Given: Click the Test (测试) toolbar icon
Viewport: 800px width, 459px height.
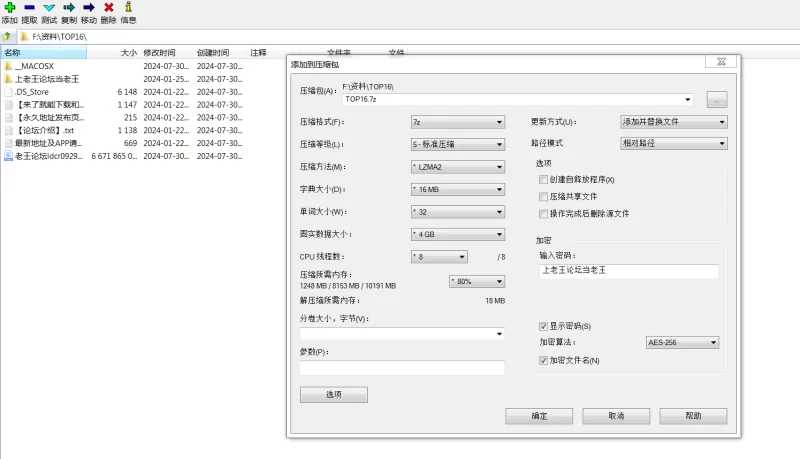Looking at the screenshot, I should pyautogui.click(x=49, y=7).
